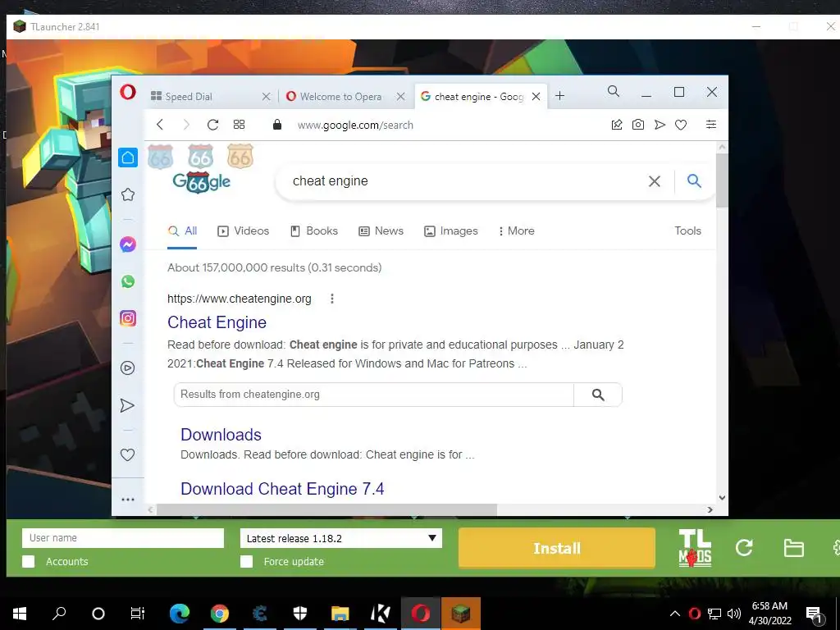Open WhatsApp in Opera sidebar
This screenshot has width=840, height=630.
(127, 281)
